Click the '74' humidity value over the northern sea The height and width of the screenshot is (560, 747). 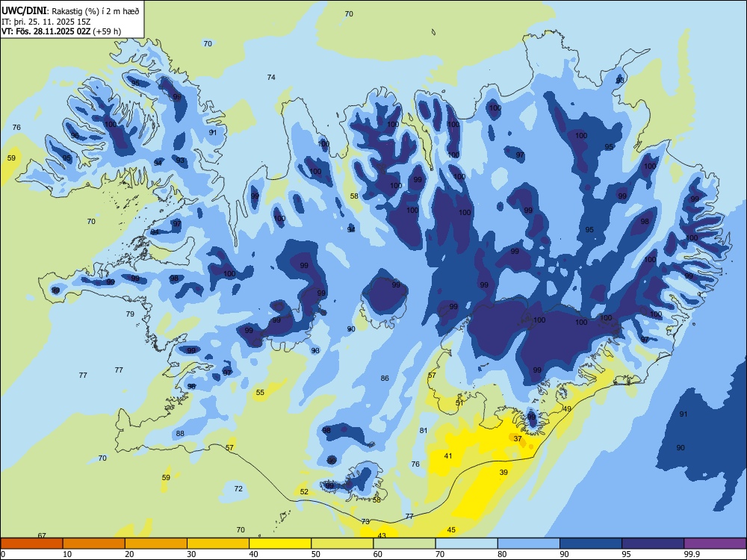tap(271, 77)
